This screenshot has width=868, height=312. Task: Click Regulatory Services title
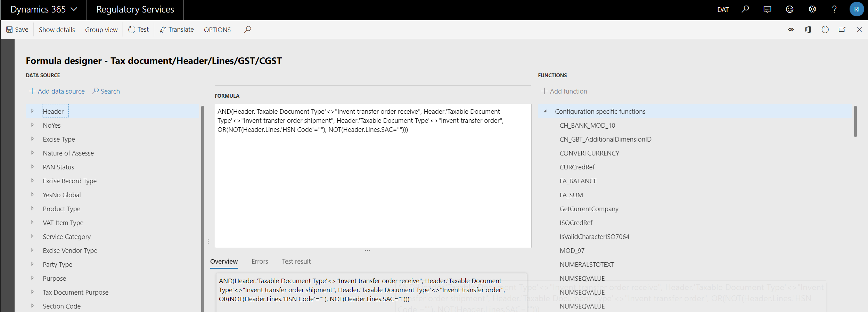135,9
